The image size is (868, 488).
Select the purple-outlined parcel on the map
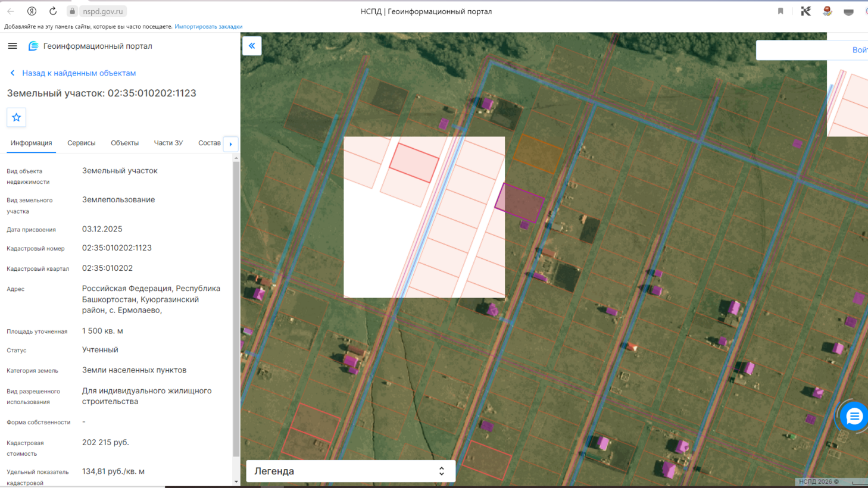point(520,203)
